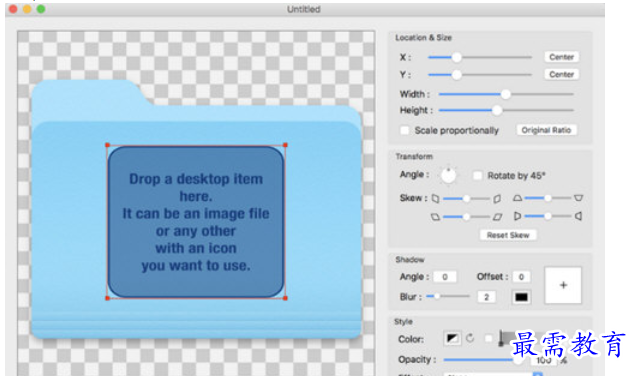Click the Center button for X

561,57
